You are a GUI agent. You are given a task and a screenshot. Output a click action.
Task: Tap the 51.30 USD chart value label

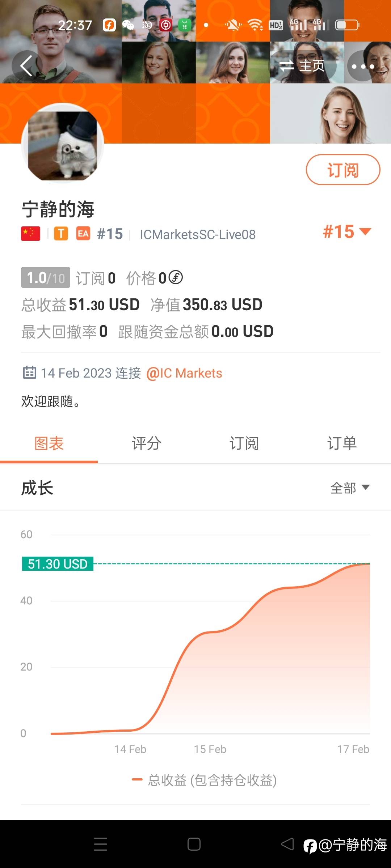point(58,564)
